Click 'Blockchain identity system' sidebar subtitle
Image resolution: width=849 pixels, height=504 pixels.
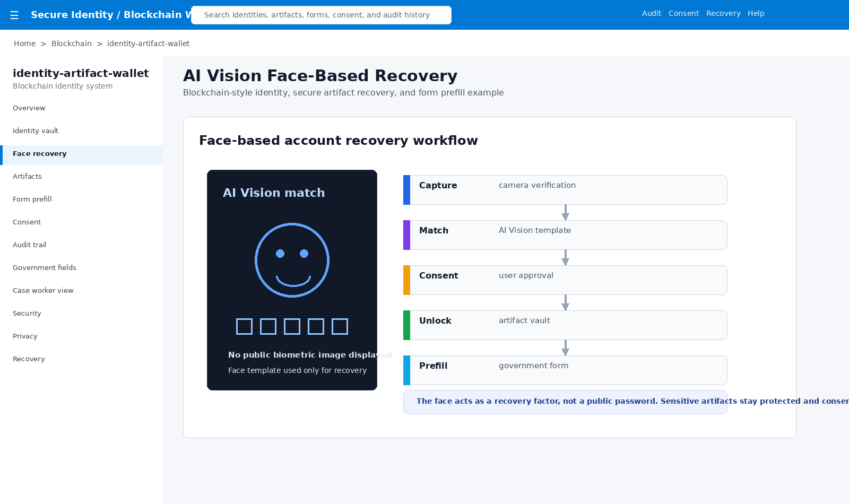[x=63, y=86]
